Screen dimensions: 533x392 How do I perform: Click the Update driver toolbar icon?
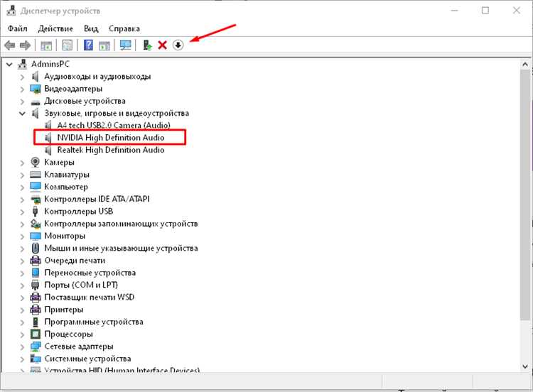click(147, 45)
